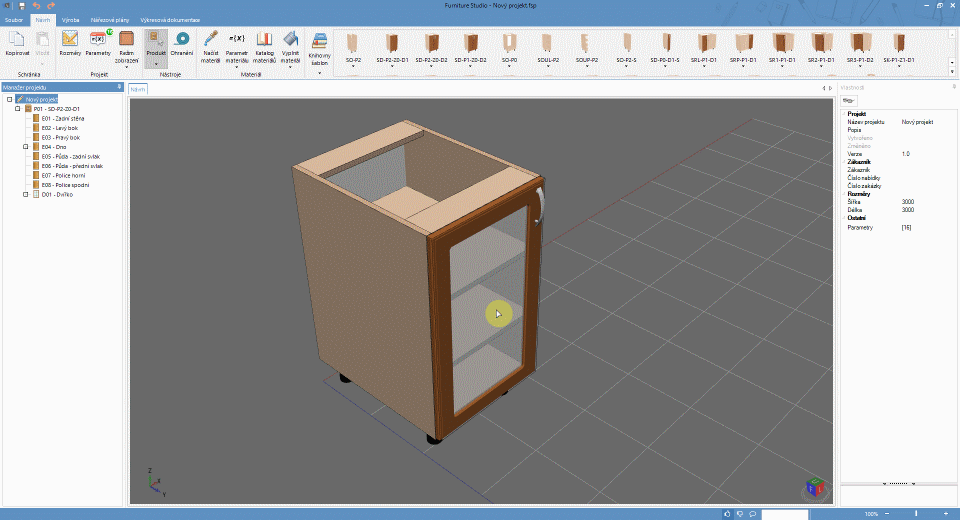Collapse the P01 - SD-P2-Z0-D1 tree node
Image resolution: width=960 pixels, height=520 pixels.
17,108
